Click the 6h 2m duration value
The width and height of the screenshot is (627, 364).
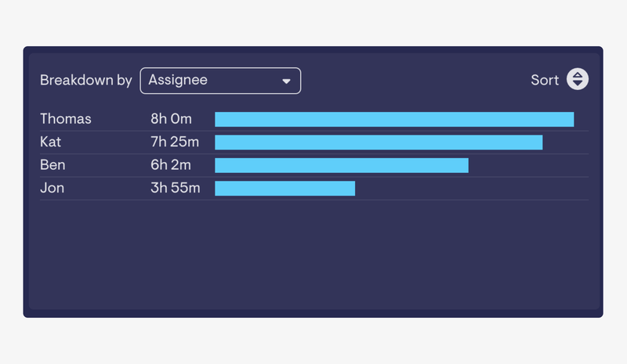point(171,165)
